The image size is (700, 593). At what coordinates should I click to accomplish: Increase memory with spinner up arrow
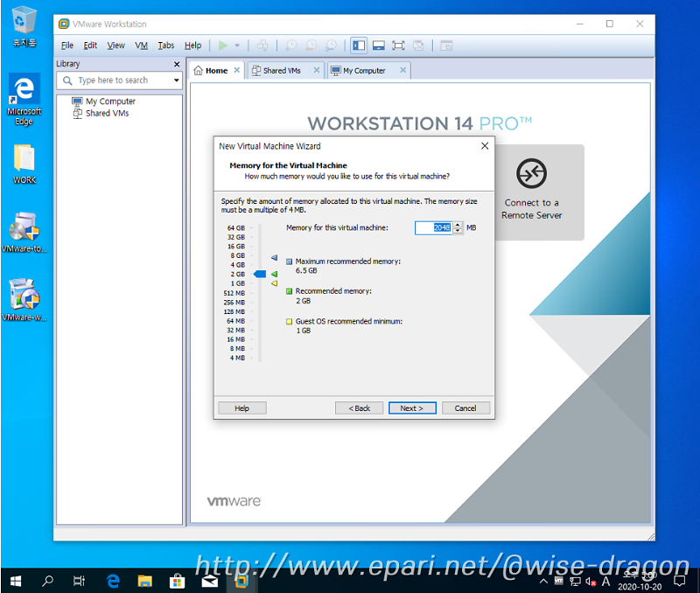point(458,225)
